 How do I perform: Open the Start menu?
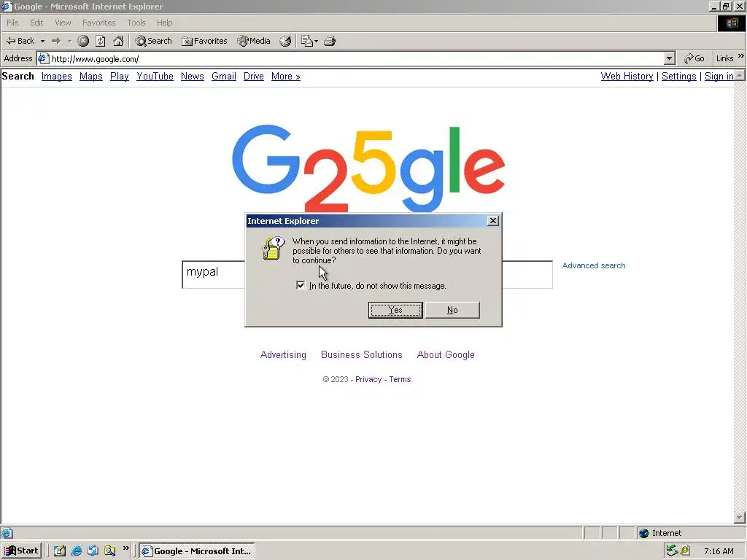[x=21, y=551]
